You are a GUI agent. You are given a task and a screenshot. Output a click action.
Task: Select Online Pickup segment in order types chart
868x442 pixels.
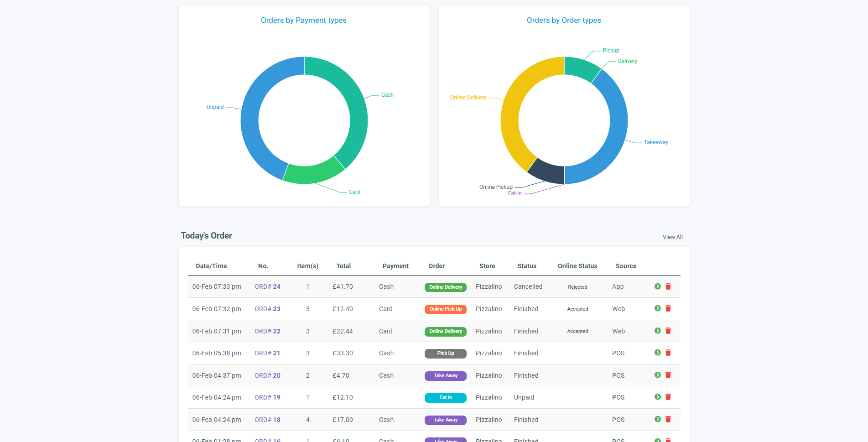tap(548, 172)
